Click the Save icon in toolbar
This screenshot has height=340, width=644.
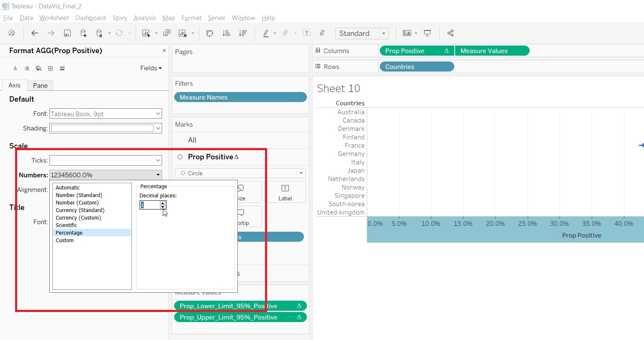(x=67, y=33)
